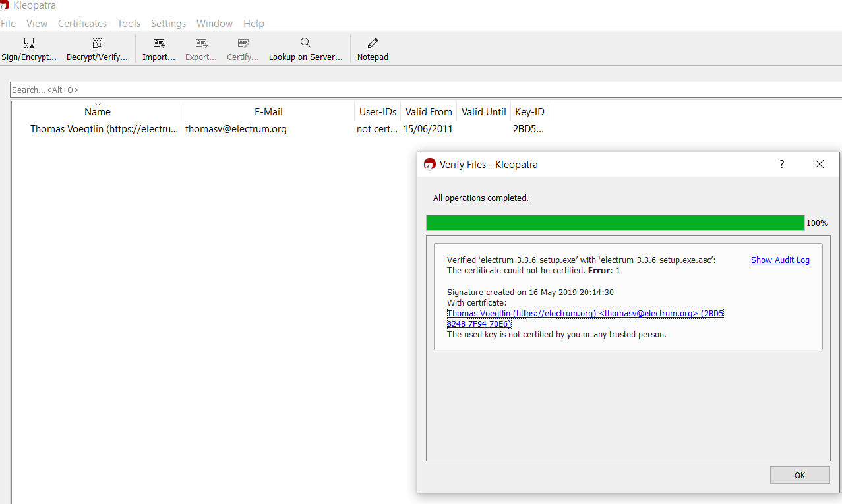Viewport: 842px width, 504px height.
Task: Open the Sign/Encrypt toolbar tool
Action: [29, 49]
